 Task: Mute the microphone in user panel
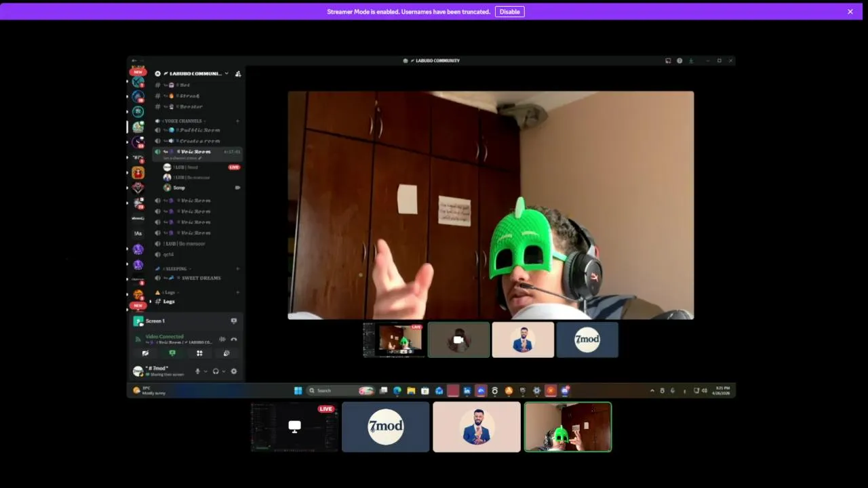tap(198, 371)
